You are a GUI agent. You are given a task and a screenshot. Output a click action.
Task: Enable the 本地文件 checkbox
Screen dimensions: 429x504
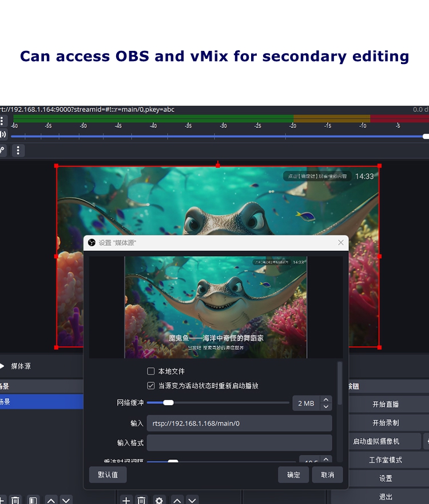pos(150,371)
